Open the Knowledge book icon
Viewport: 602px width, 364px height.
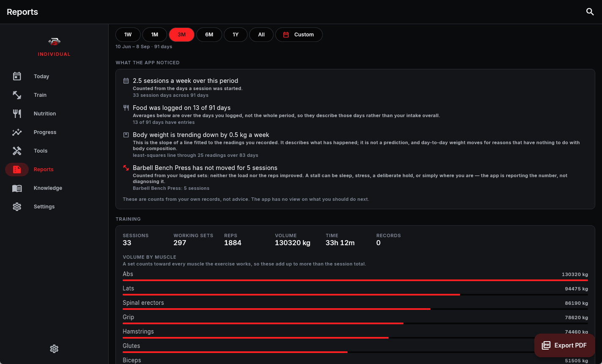[x=17, y=188]
